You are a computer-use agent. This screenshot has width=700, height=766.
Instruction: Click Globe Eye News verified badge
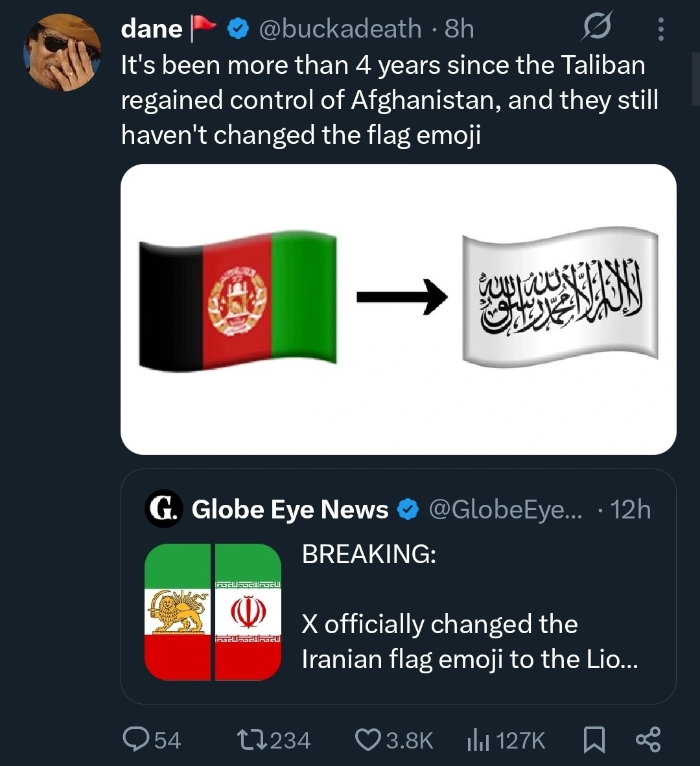click(408, 509)
